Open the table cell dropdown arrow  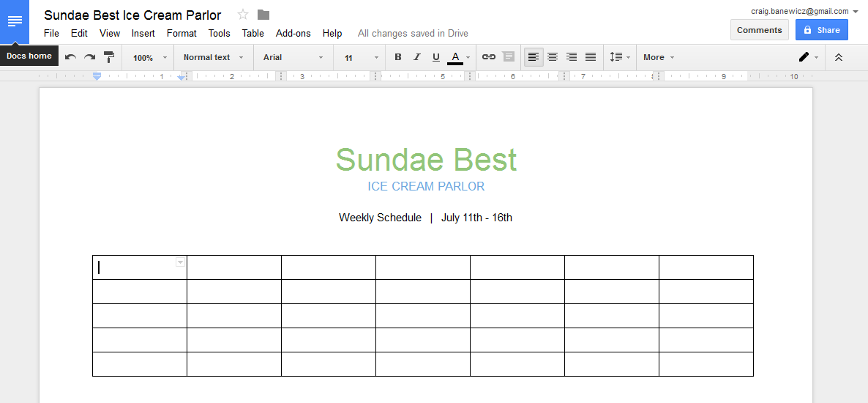click(180, 262)
